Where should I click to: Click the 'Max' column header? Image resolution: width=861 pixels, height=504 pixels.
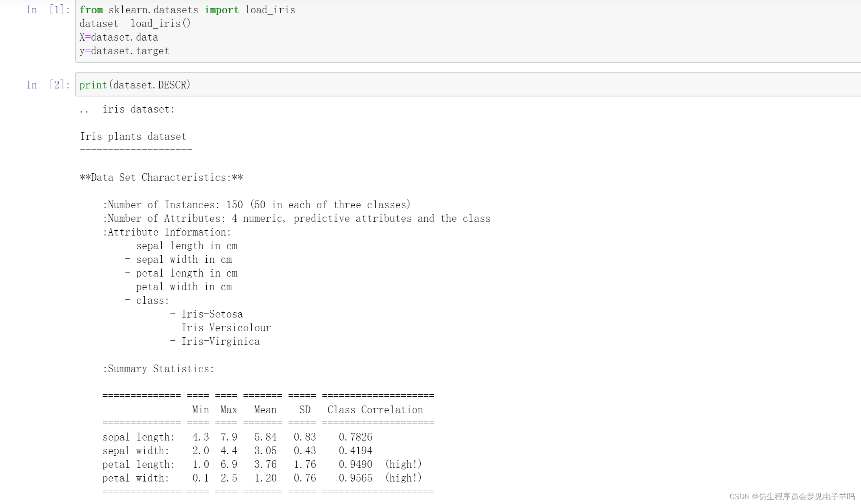pyautogui.click(x=229, y=410)
